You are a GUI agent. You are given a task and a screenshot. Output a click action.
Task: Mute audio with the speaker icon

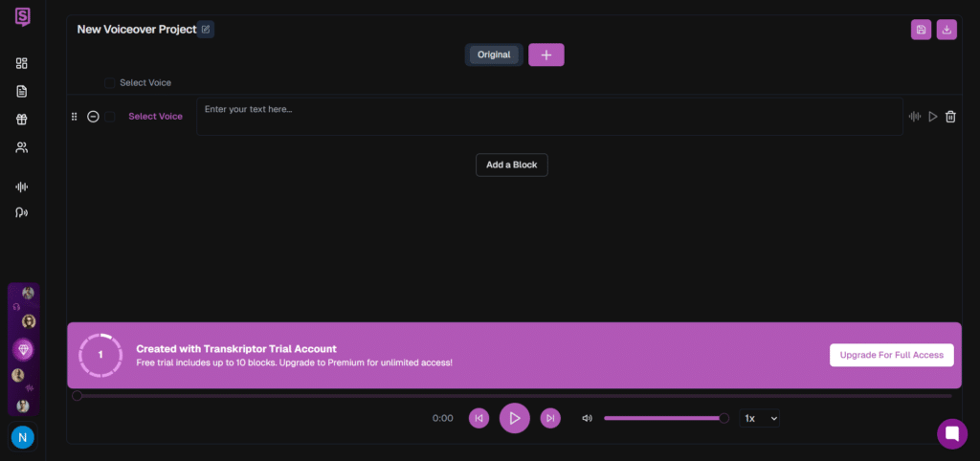[x=587, y=419]
